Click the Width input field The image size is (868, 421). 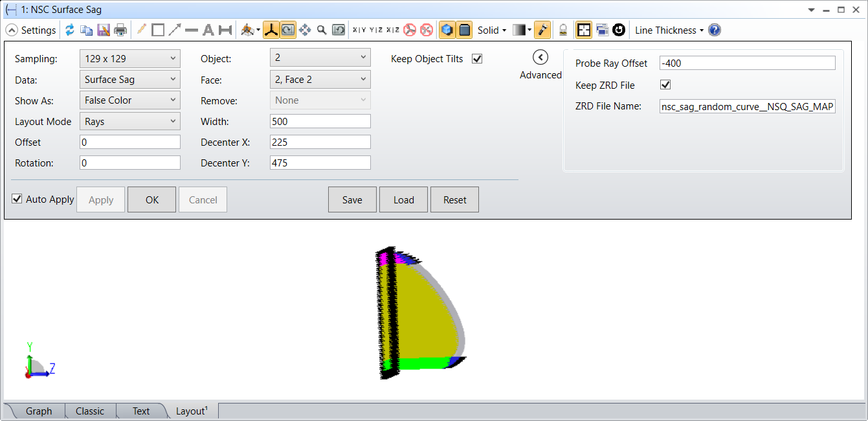320,121
